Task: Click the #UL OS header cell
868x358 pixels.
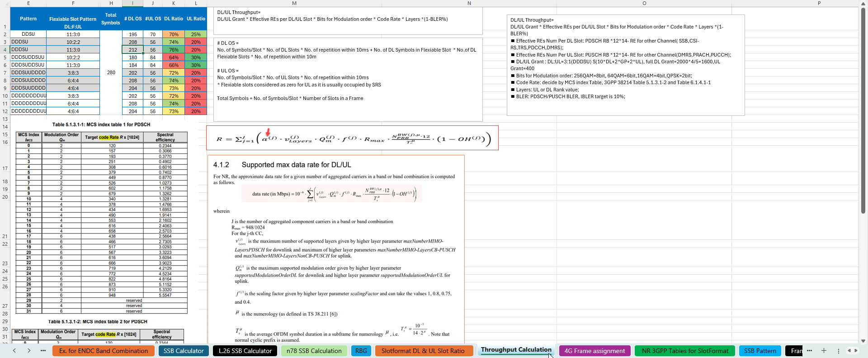Action: 153,19
